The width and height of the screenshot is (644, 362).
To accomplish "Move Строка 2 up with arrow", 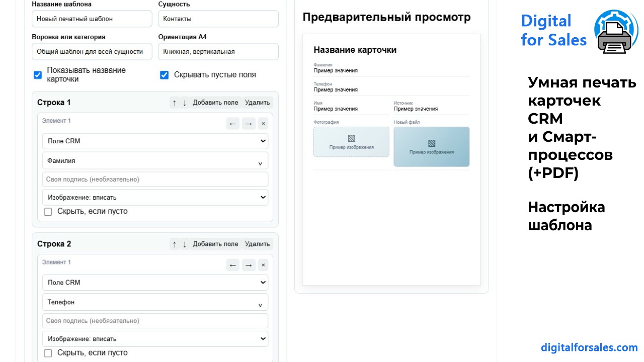I will pyautogui.click(x=175, y=244).
